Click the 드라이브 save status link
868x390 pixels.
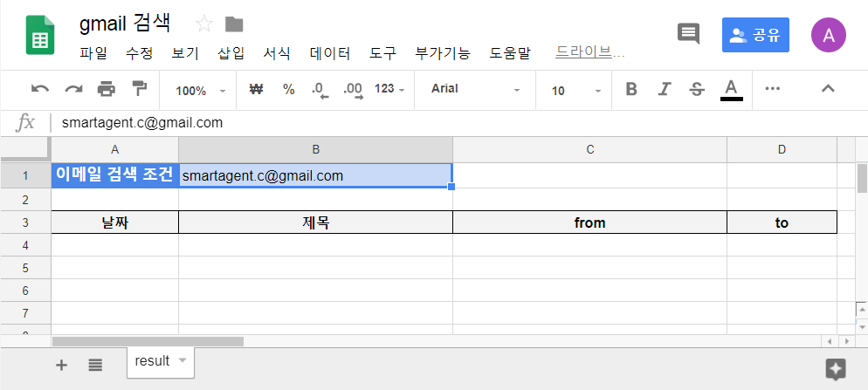[x=590, y=52]
